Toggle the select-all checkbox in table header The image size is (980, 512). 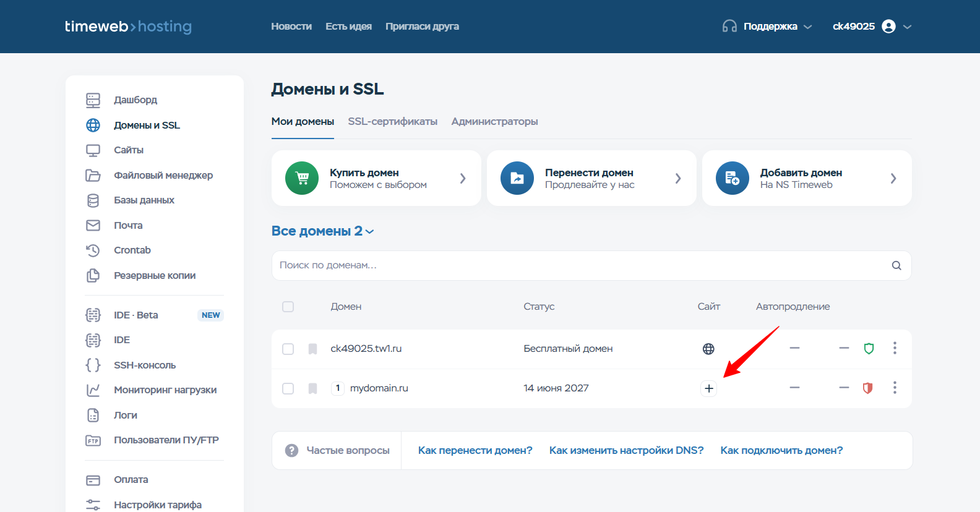288,307
